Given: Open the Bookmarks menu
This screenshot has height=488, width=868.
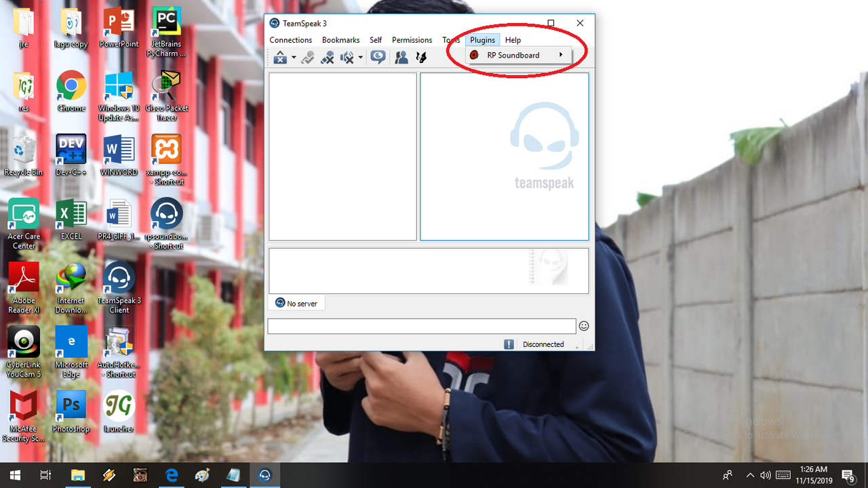Looking at the screenshot, I should [x=340, y=40].
